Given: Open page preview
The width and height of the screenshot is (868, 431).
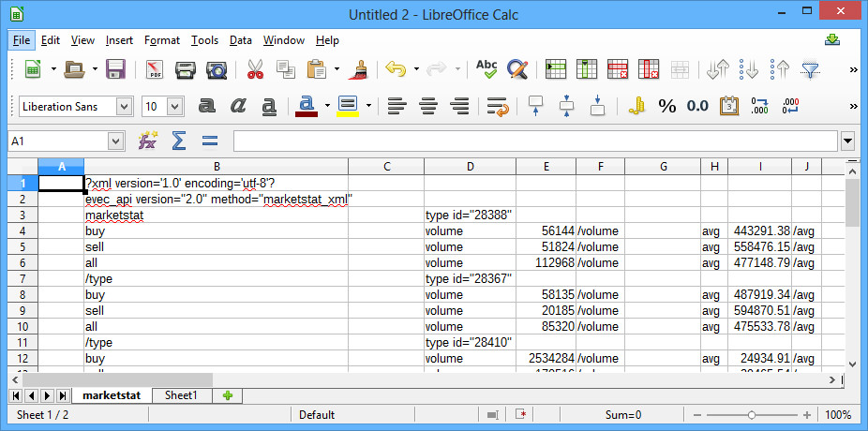Looking at the screenshot, I should click(x=217, y=69).
